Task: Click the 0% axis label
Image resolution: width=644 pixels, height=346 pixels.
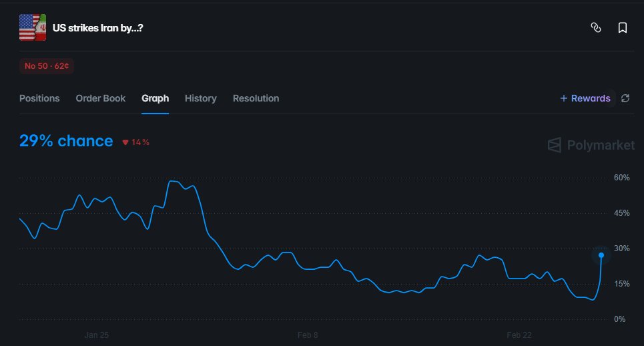Action: (619, 319)
